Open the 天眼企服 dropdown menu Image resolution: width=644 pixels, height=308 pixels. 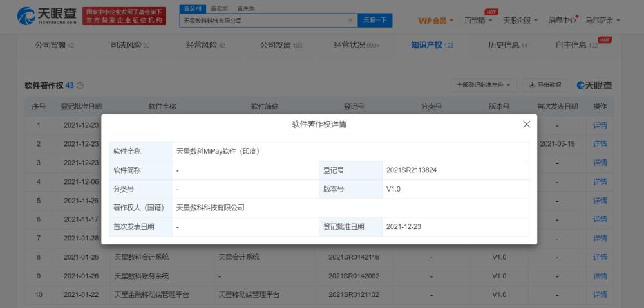(520, 20)
